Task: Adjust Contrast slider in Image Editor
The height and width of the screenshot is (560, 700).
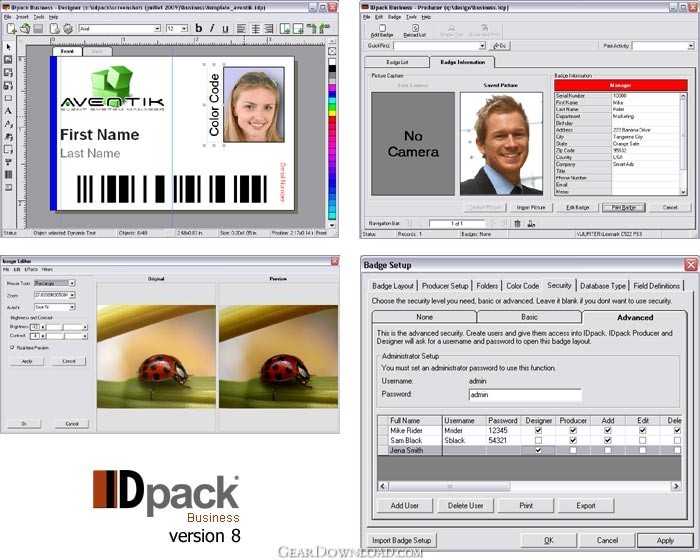Action: [64, 336]
